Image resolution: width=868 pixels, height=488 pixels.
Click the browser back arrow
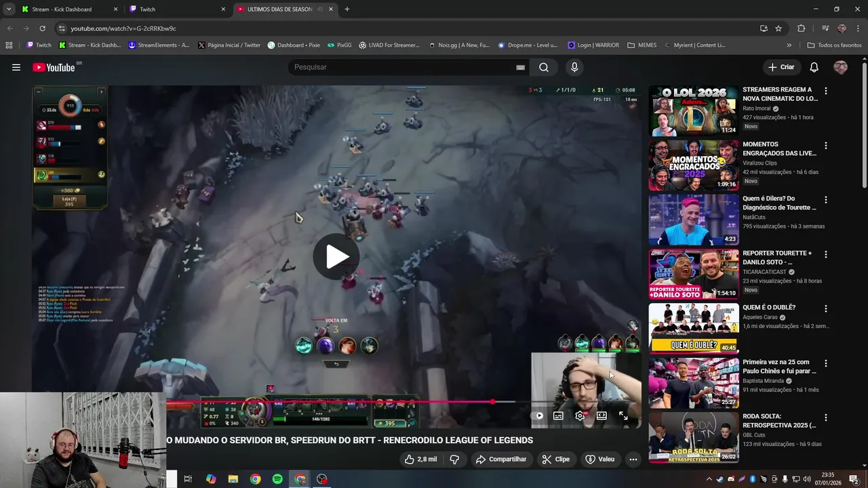(9, 28)
